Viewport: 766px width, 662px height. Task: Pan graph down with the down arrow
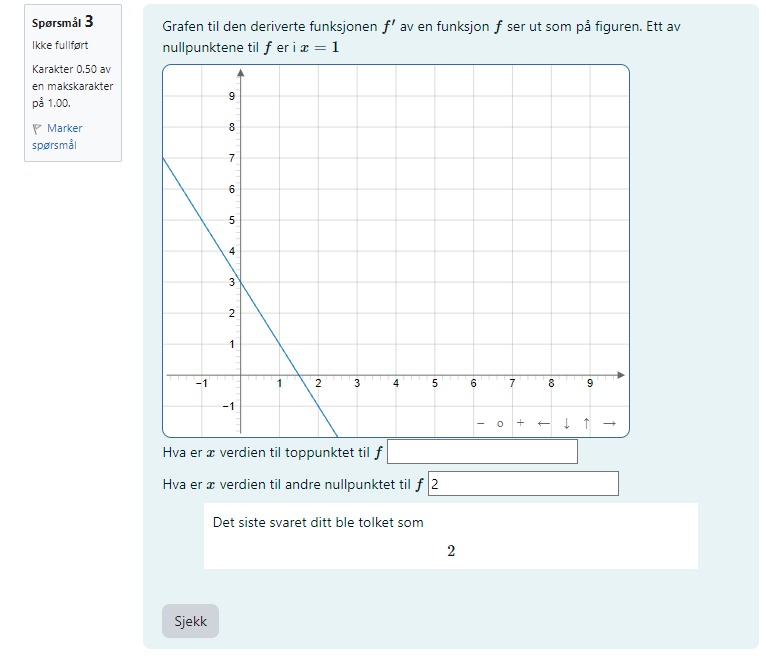(566, 423)
